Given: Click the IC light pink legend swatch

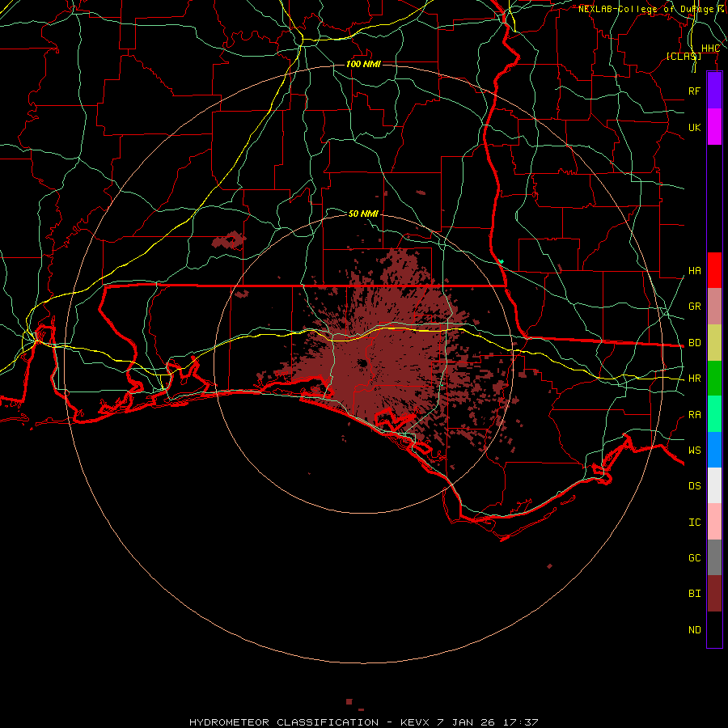Looking at the screenshot, I should (714, 522).
